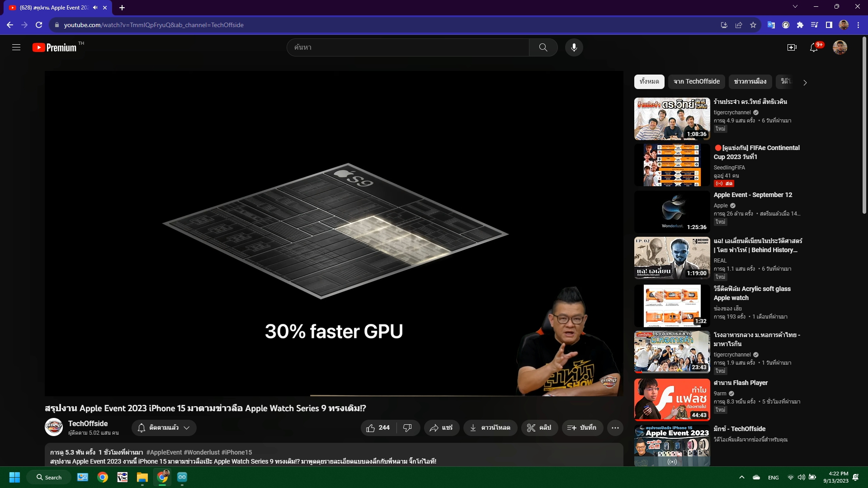This screenshot has width=868, height=488.
Task: Toggle the Chrome side panel icon
Action: tap(829, 25)
